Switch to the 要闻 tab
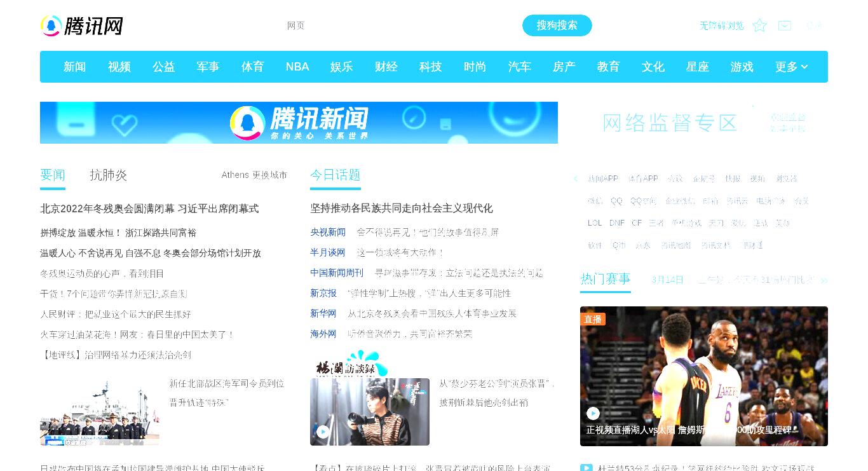Viewport: 868px width, 471px height. tap(53, 175)
